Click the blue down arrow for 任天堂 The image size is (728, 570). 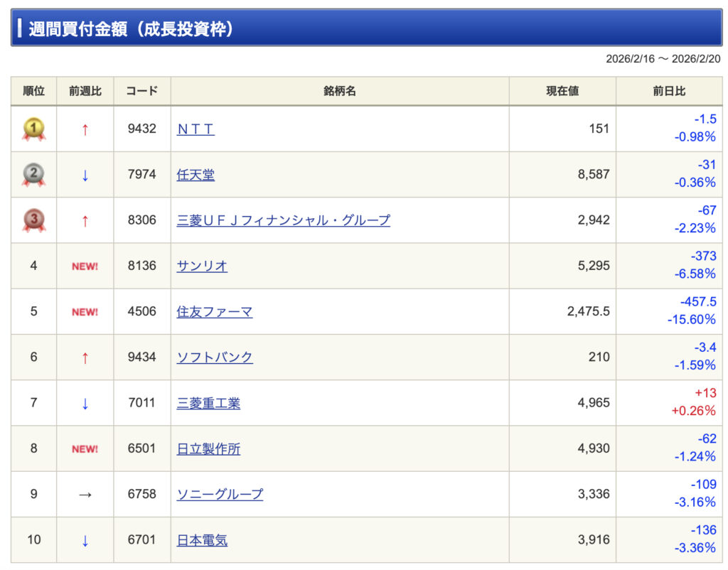85,175
